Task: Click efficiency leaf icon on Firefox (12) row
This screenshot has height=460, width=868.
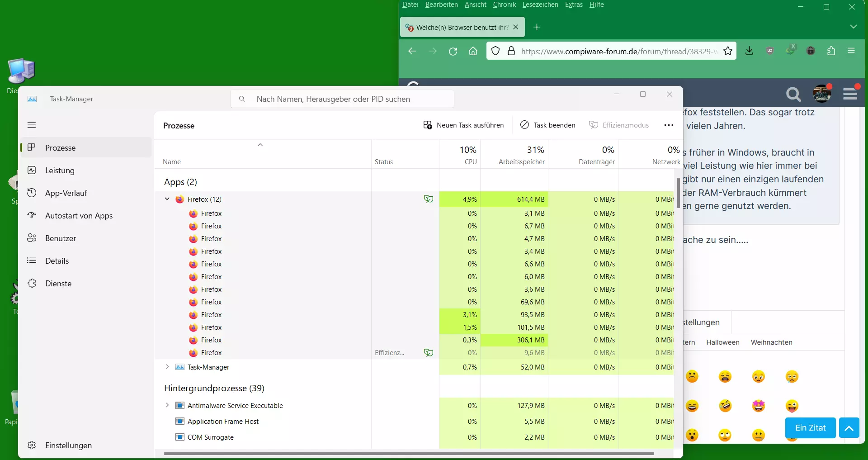Action: tap(429, 199)
